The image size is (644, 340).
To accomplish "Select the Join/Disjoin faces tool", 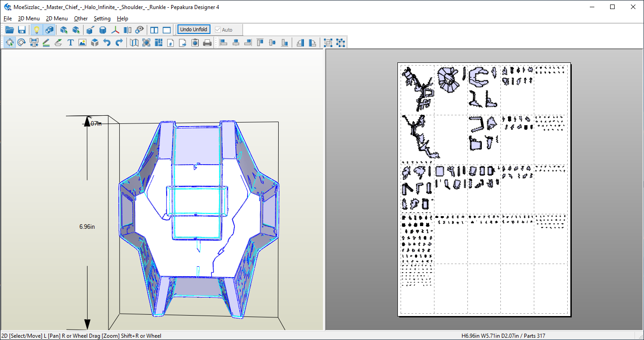I will tap(34, 42).
